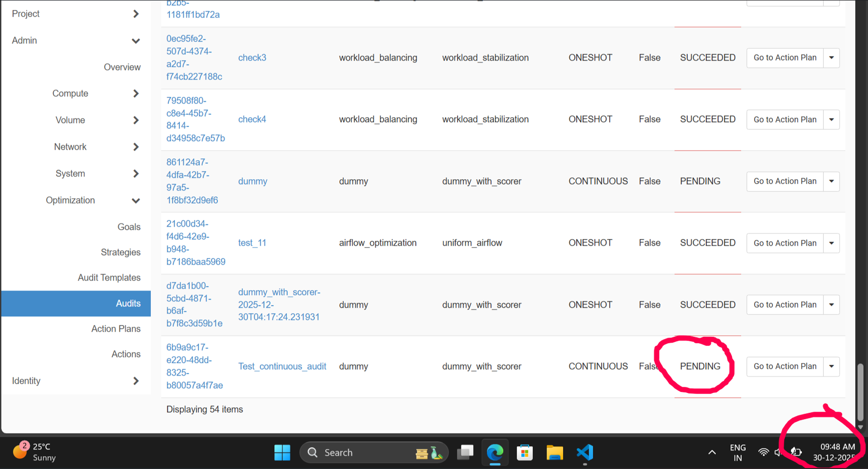Open the Test_continuous_audit audit link
Viewport: 868px width, 469px height.
point(282,366)
